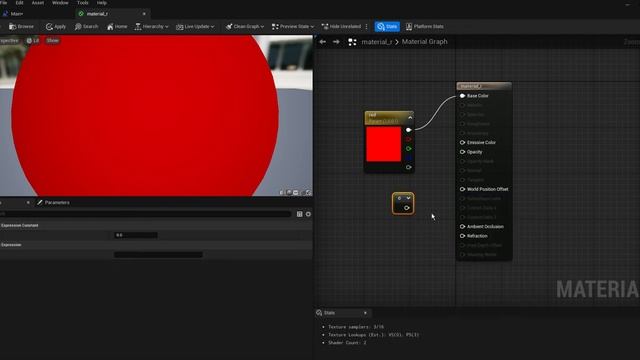Toggle the Platform Stats button
Screen dimensions: 640x360
[424, 27]
